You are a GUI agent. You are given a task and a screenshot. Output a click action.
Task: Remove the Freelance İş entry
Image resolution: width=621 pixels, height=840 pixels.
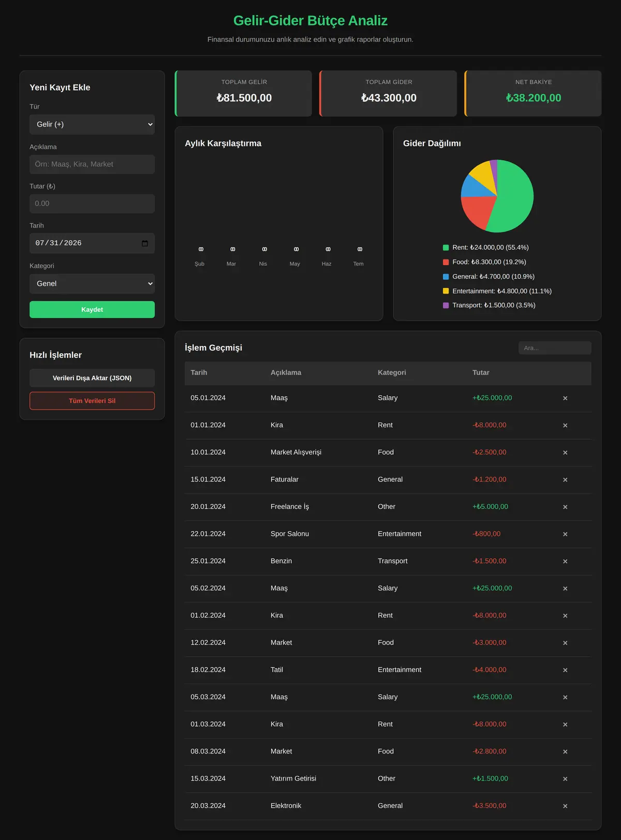pos(565,507)
